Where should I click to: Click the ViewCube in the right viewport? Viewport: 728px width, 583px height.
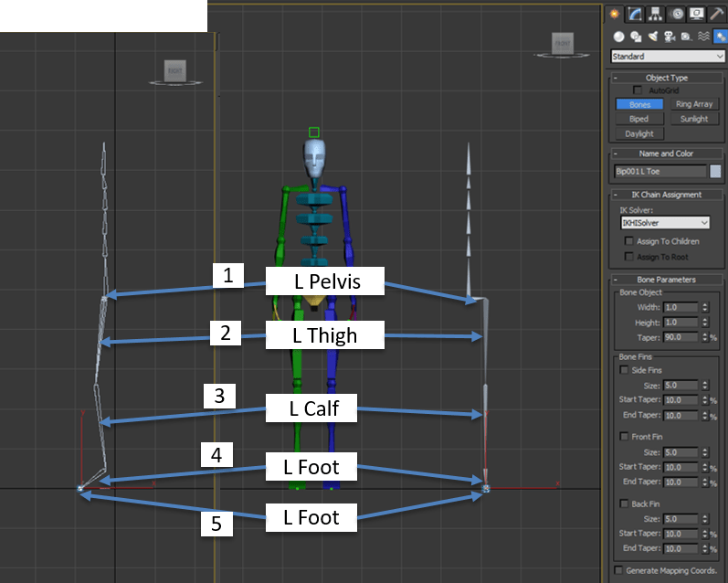561,43
